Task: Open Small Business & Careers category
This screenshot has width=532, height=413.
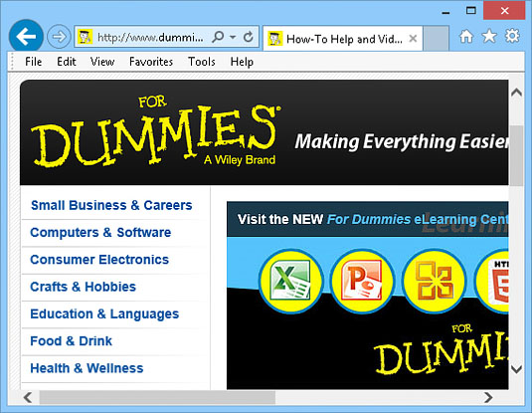Action: 111,205
